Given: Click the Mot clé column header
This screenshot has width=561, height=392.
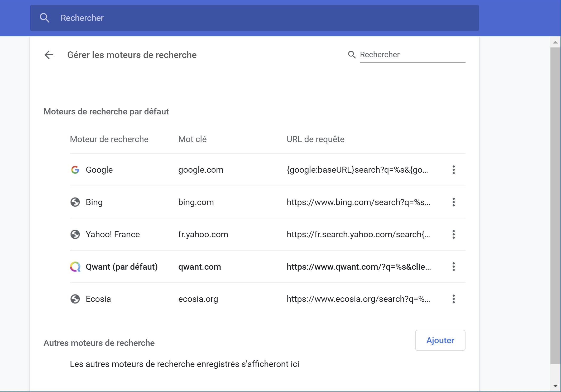Looking at the screenshot, I should coord(192,139).
